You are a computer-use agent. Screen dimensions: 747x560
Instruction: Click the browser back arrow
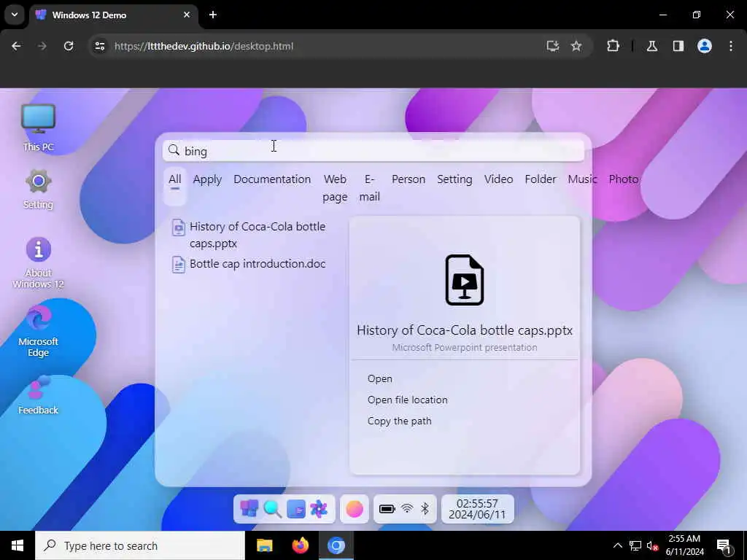point(16,46)
